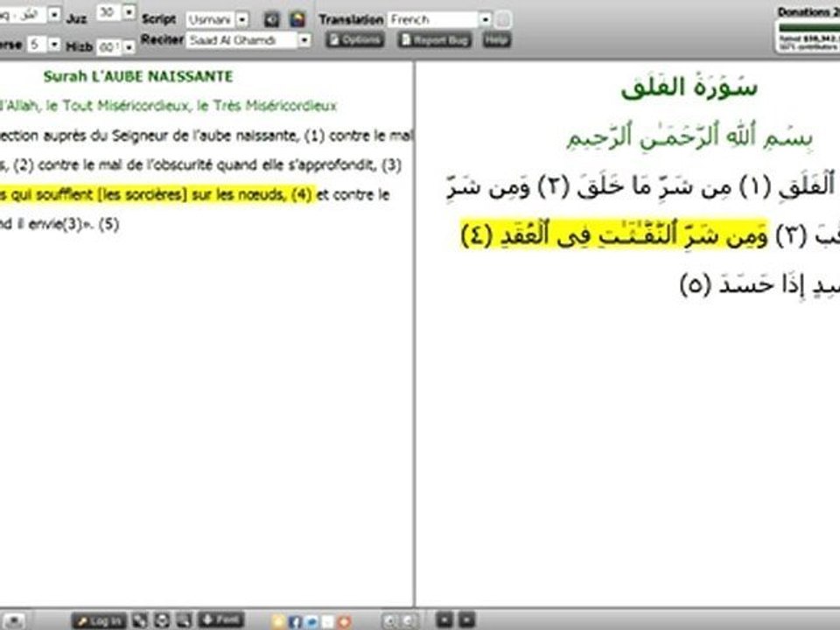Open the colorful palette theme icon
The image size is (840, 630).
coord(297,20)
